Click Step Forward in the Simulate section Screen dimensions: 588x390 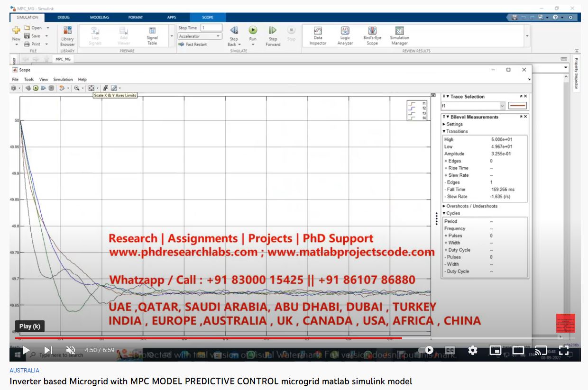pos(273,36)
